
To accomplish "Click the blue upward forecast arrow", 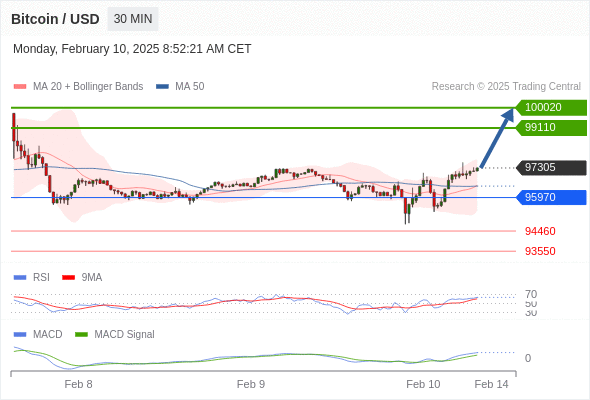I will click(x=497, y=138).
